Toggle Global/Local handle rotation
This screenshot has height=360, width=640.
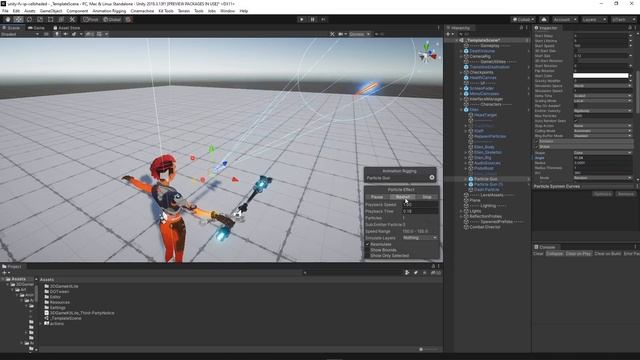click(112, 19)
